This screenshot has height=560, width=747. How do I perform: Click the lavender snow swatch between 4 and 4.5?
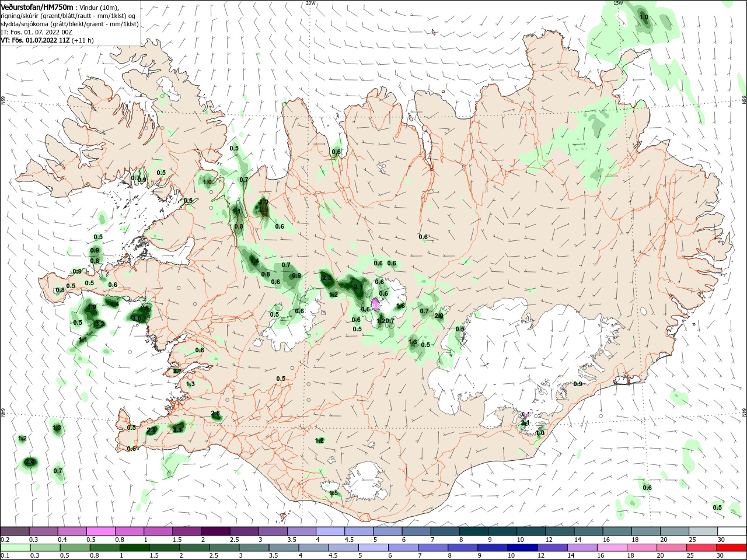pos(330,531)
